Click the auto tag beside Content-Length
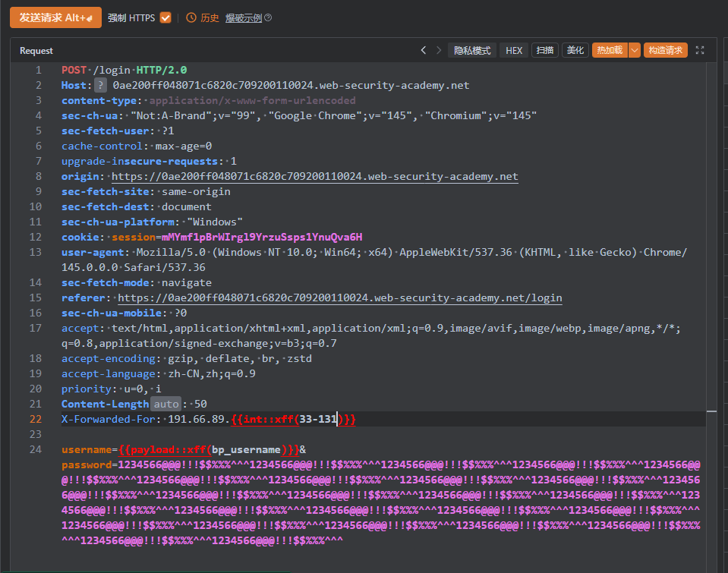The width and height of the screenshot is (728, 573). 165,404
